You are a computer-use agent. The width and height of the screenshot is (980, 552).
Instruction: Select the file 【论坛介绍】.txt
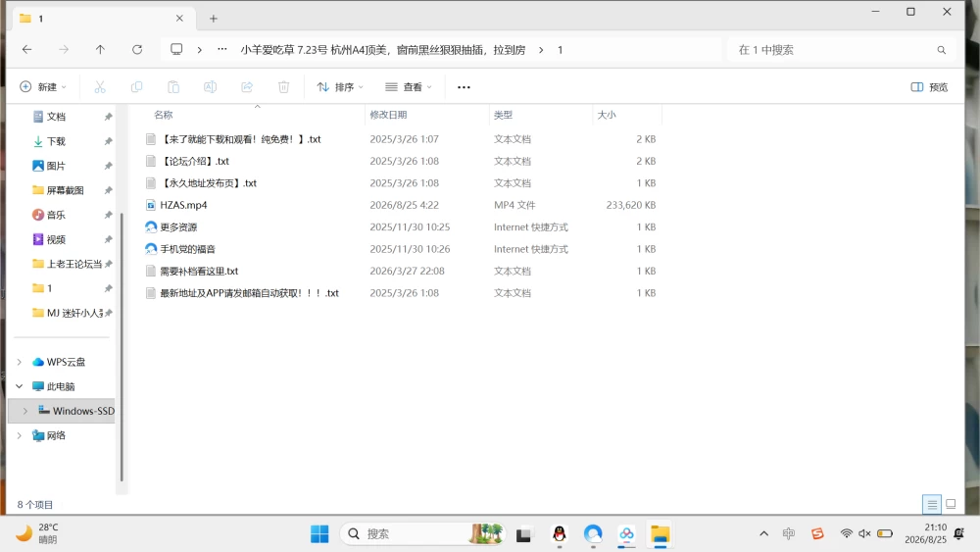[x=194, y=162]
